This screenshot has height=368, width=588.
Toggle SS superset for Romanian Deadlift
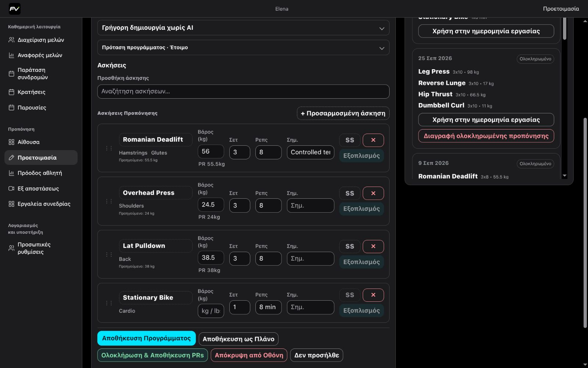pyautogui.click(x=349, y=140)
